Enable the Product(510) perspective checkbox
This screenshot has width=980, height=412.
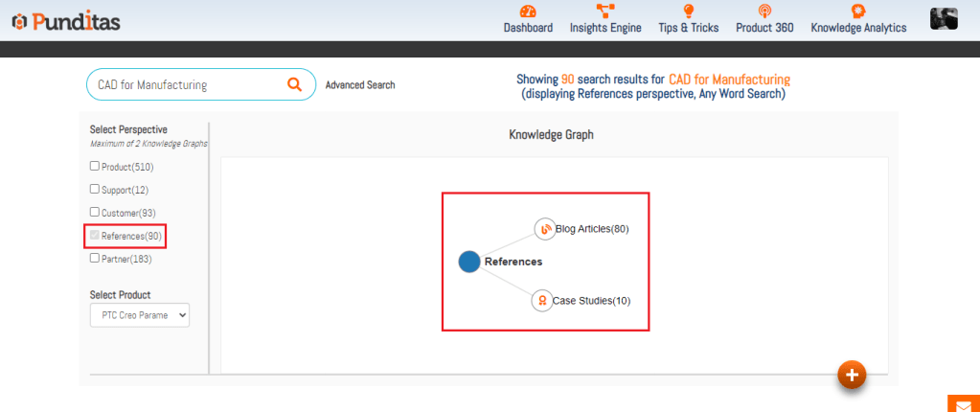click(x=94, y=167)
